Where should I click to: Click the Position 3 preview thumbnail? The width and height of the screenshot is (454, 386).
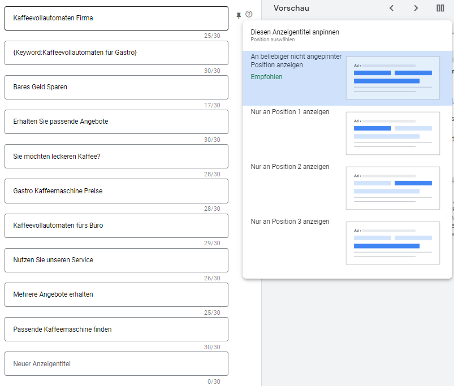click(x=393, y=243)
